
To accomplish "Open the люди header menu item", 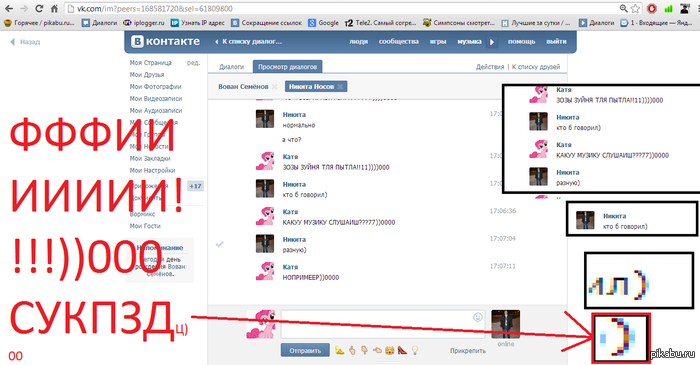I will pos(358,41).
